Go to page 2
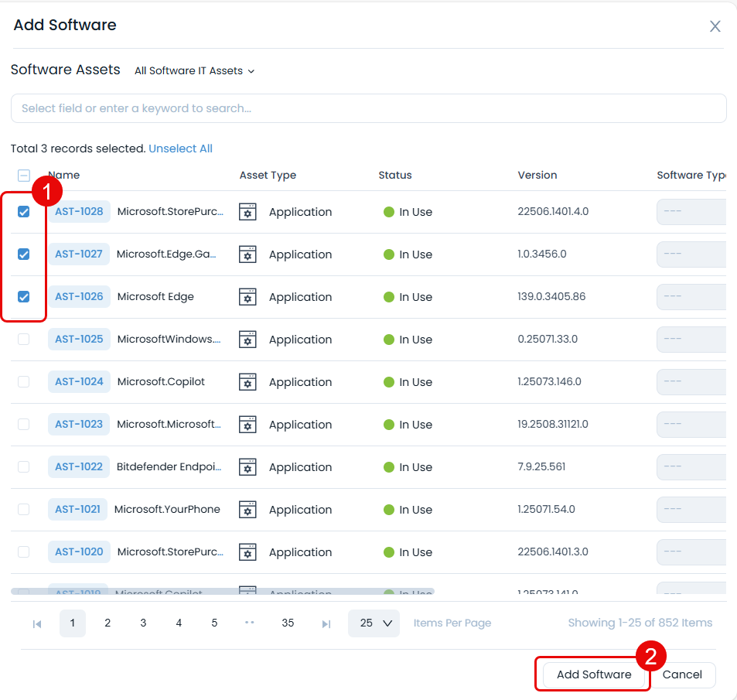 point(107,623)
